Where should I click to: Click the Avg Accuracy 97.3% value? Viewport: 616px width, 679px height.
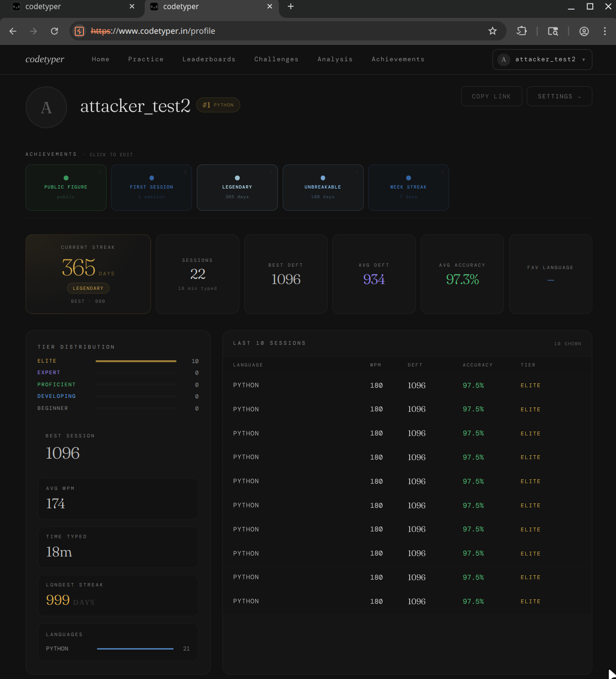(x=463, y=280)
